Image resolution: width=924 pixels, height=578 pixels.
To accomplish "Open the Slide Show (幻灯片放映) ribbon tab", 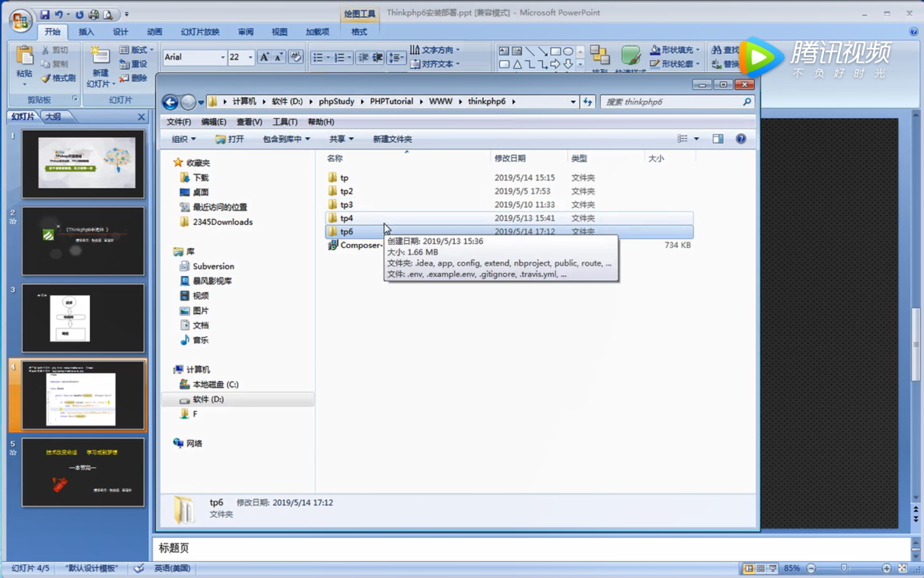I will (x=200, y=32).
